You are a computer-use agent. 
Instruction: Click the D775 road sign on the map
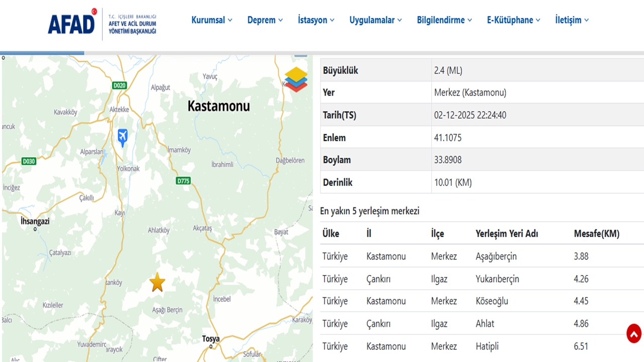(x=183, y=180)
